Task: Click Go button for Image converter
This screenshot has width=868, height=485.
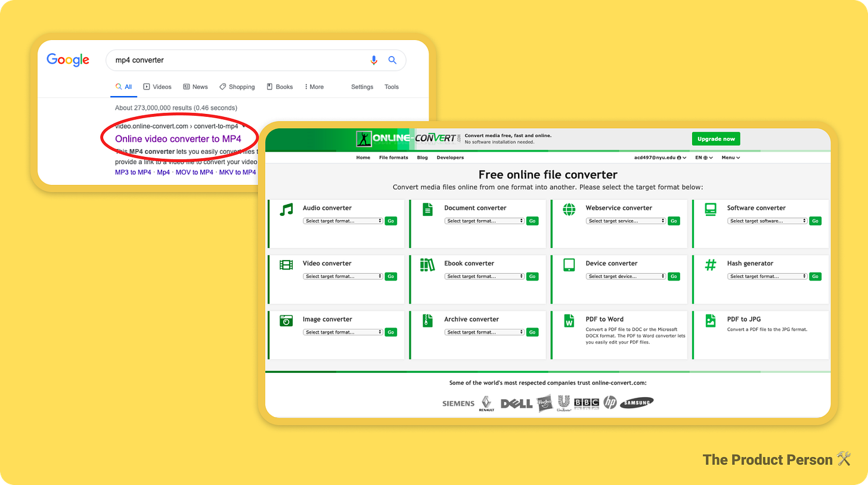Action: (x=391, y=332)
